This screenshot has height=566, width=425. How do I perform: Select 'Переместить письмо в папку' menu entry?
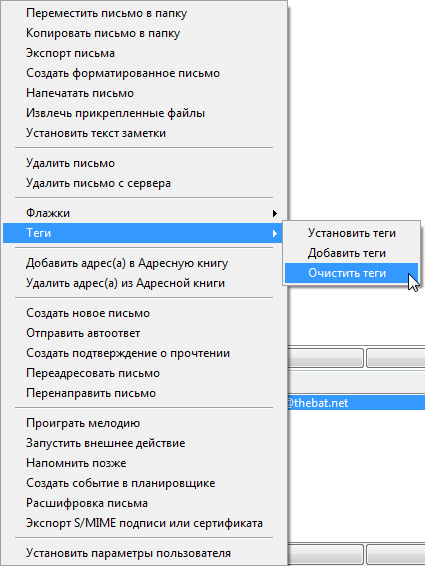[x=143, y=13]
